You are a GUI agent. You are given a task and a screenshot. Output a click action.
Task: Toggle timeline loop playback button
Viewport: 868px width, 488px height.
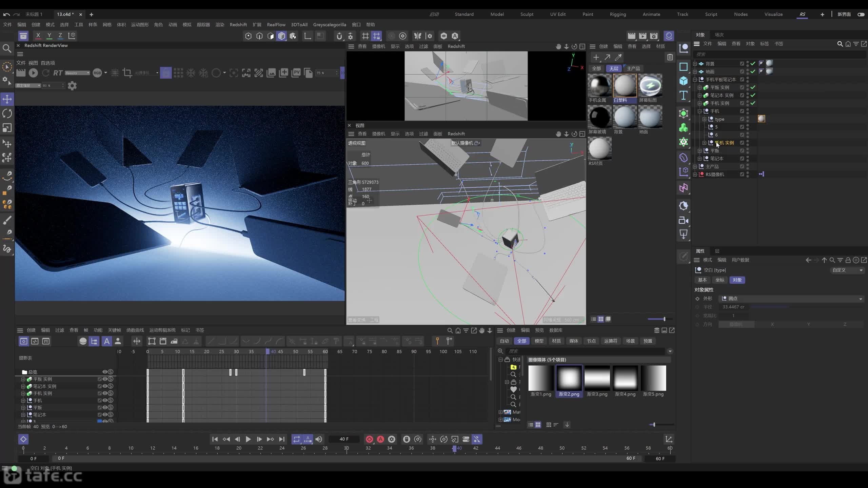297,439
